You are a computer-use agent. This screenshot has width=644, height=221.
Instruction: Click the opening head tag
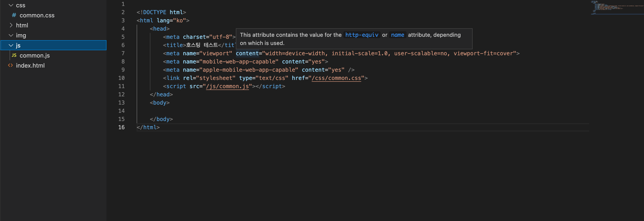coord(160,29)
